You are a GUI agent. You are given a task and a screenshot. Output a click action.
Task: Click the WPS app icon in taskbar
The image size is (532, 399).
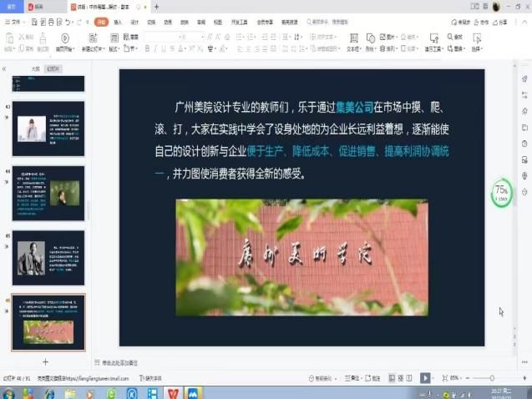click(x=173, y=392)
